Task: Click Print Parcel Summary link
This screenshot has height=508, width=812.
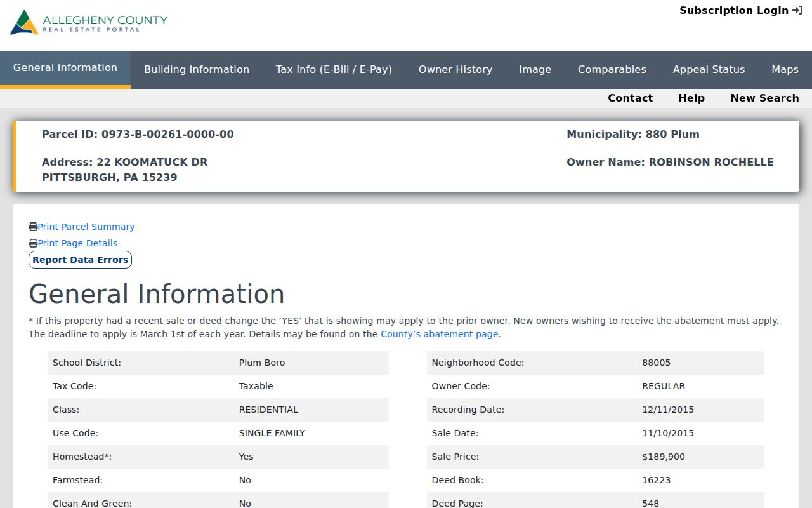Action: (x=86, y=227)
